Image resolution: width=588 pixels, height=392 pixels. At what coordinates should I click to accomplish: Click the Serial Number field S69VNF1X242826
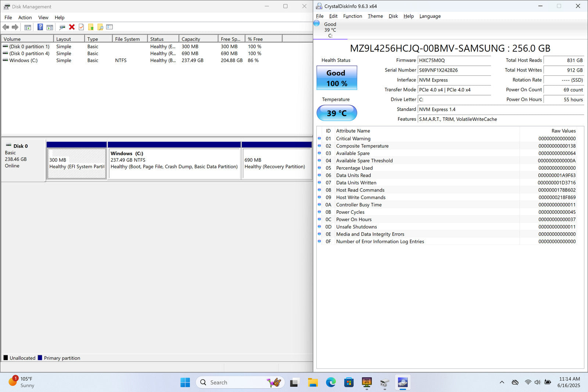(454, 70)
